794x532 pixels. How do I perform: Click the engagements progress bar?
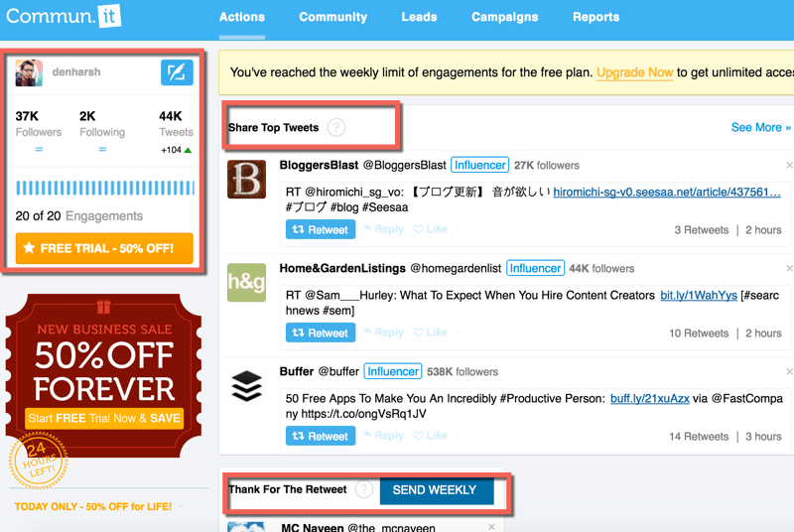(105, 188)
